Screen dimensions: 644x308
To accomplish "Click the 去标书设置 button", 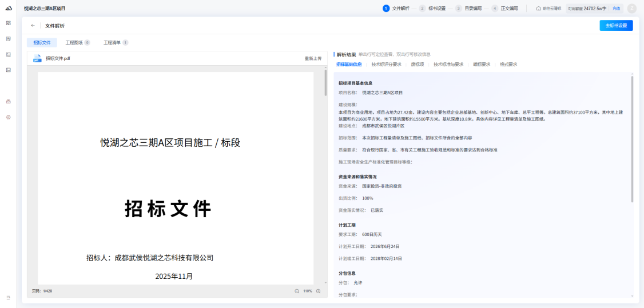I will [616, 25].
